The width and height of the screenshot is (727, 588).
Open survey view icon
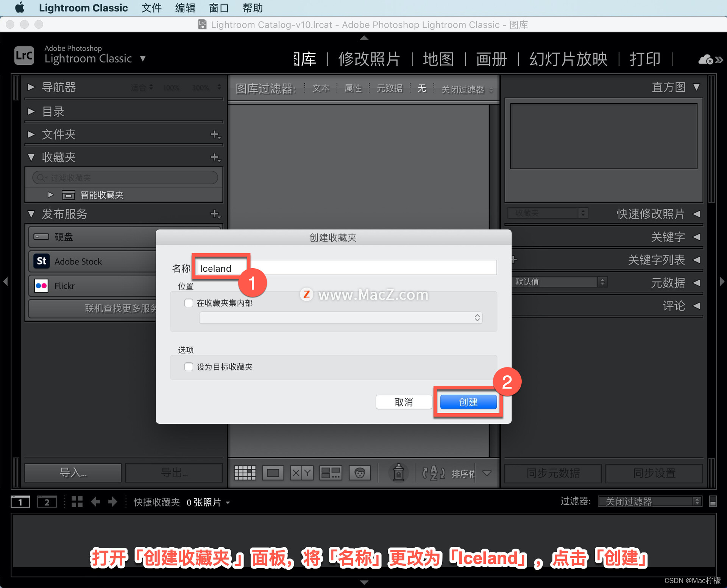point(331,473)
